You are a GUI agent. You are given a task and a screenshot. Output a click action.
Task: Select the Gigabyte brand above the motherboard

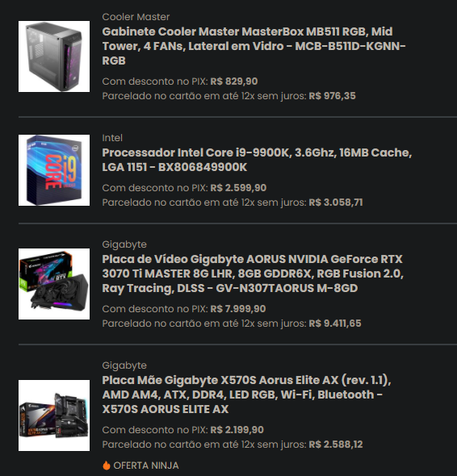124,365
